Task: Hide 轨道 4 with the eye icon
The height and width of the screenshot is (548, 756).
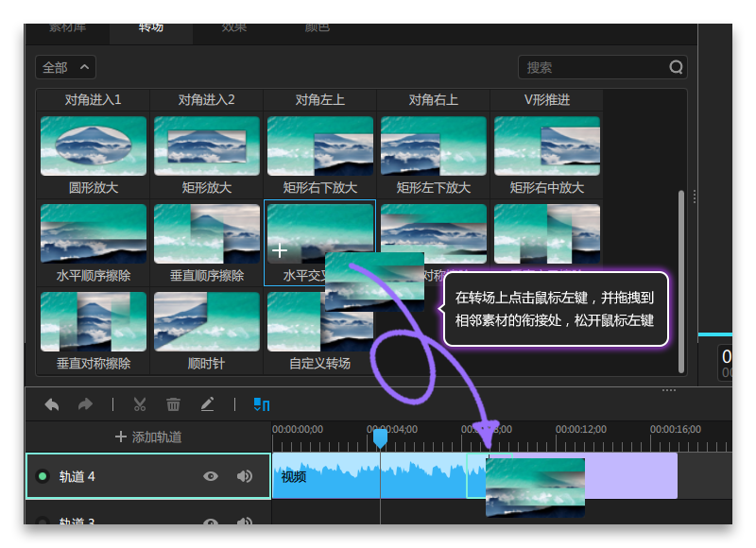Action: pos(210,476)
